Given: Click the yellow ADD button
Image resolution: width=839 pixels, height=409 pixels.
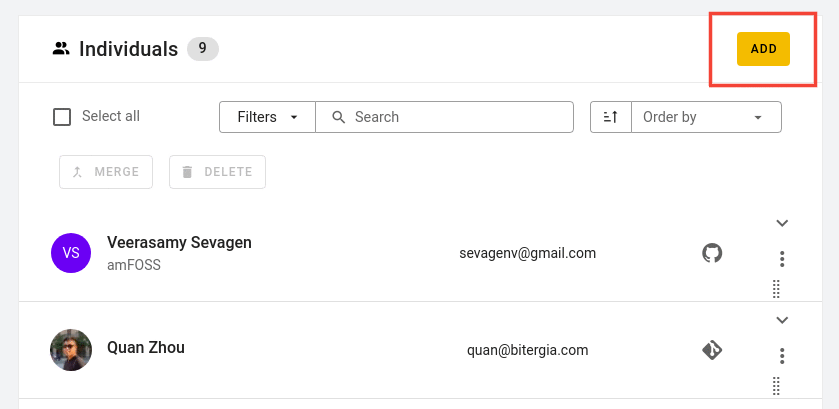Looking at the screenshot, I should (x=763, y=49).
